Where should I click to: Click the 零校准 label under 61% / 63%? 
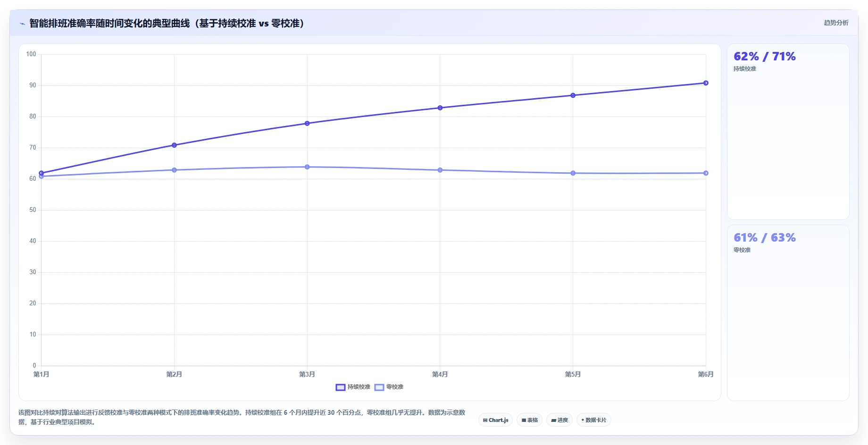click(x=742, y=250)
